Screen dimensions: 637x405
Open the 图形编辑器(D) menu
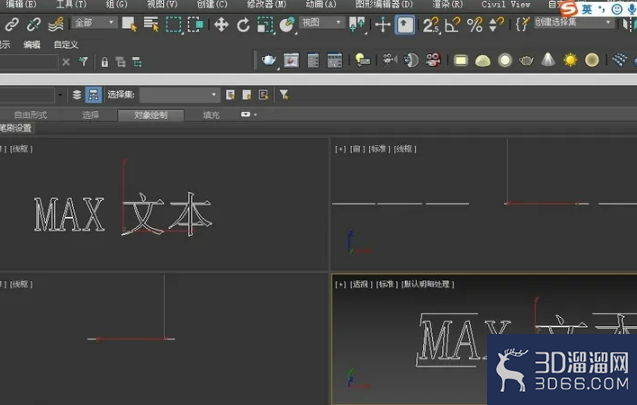(384, 4)
